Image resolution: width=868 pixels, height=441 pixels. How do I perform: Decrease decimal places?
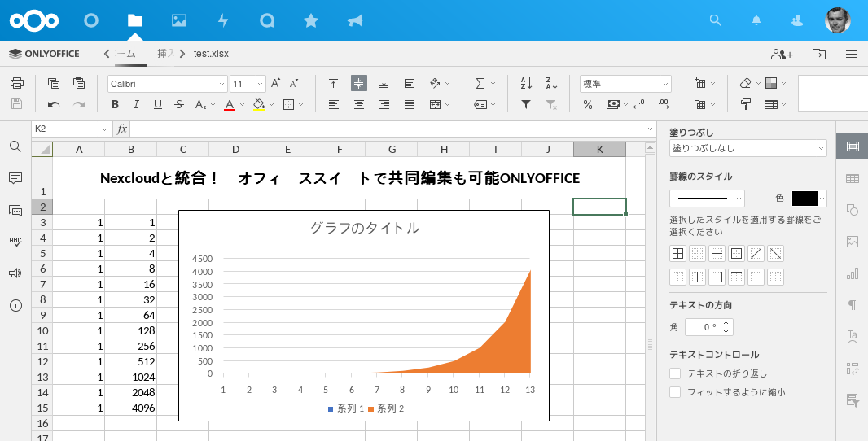point(639,104)
